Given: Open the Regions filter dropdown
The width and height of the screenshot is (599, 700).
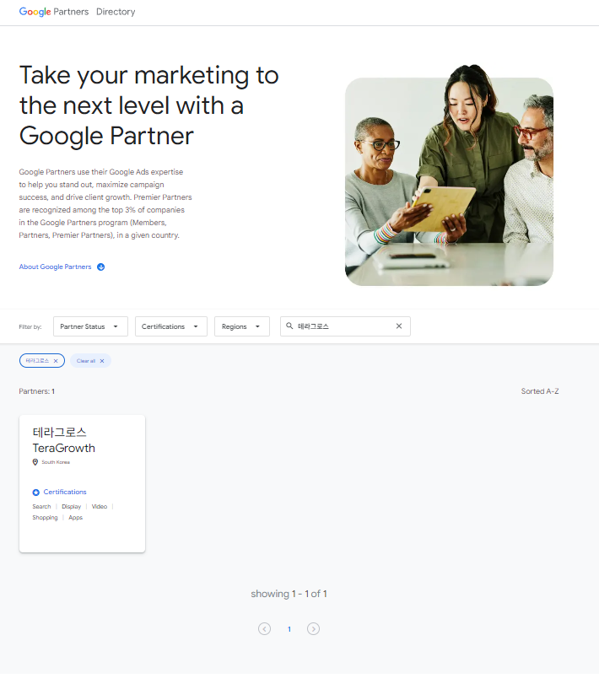Looking at the screenshot, I should click(x=241, y=326).
